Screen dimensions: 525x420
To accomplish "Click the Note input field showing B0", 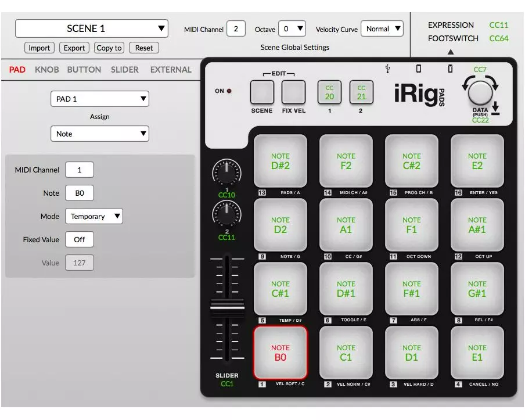I will coord(79,193).
